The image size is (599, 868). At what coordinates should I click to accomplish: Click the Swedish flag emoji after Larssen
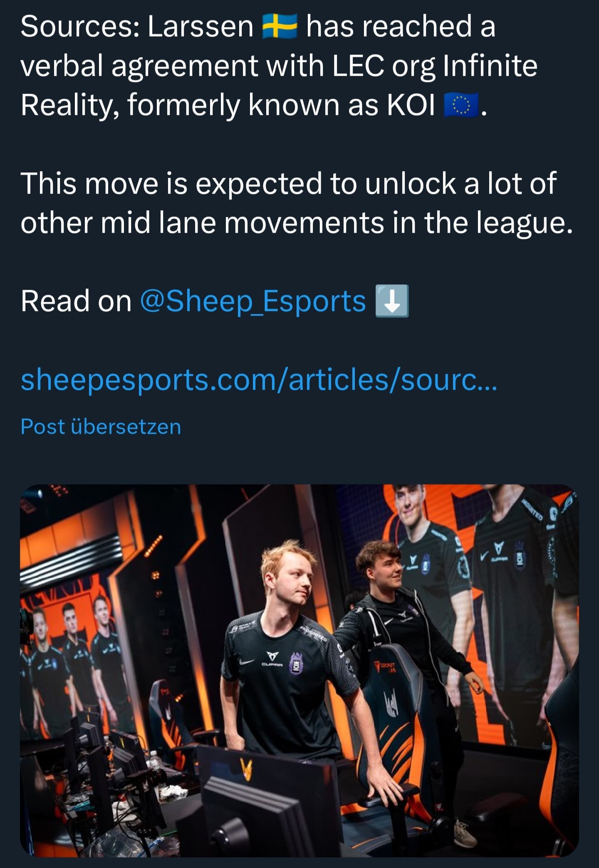[x=280, y=26]
